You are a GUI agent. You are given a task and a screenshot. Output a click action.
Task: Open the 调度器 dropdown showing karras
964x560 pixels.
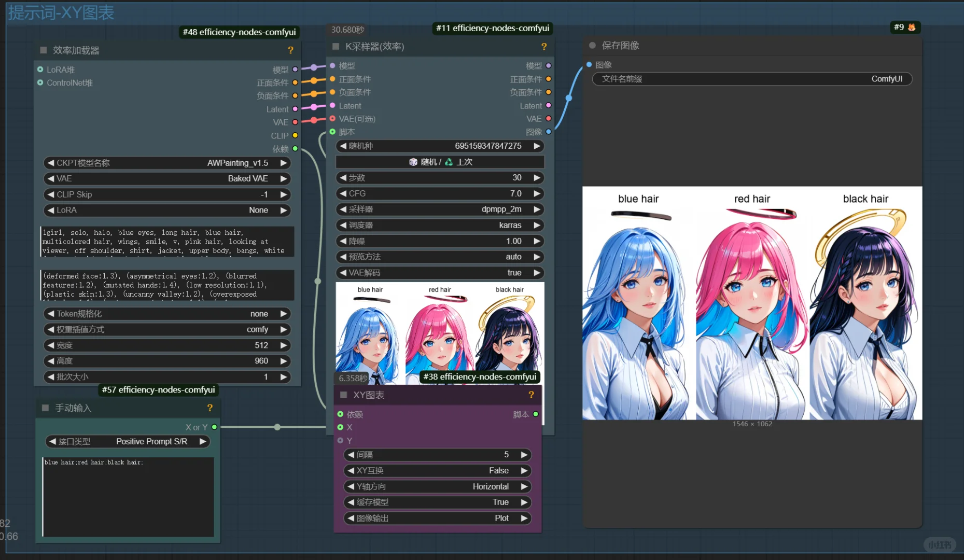tap(440, 225)
